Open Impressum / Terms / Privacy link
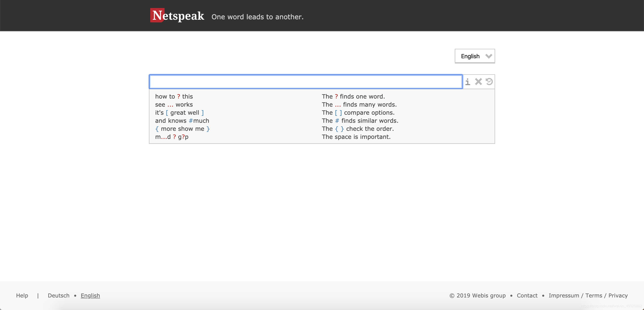This screenshot has width=644, height=310. pos(588,295)
